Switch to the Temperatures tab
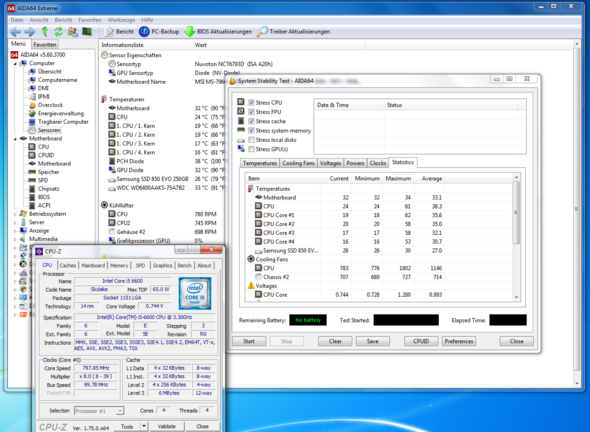This screenshot has width=590, height=432. coord(260,163)
